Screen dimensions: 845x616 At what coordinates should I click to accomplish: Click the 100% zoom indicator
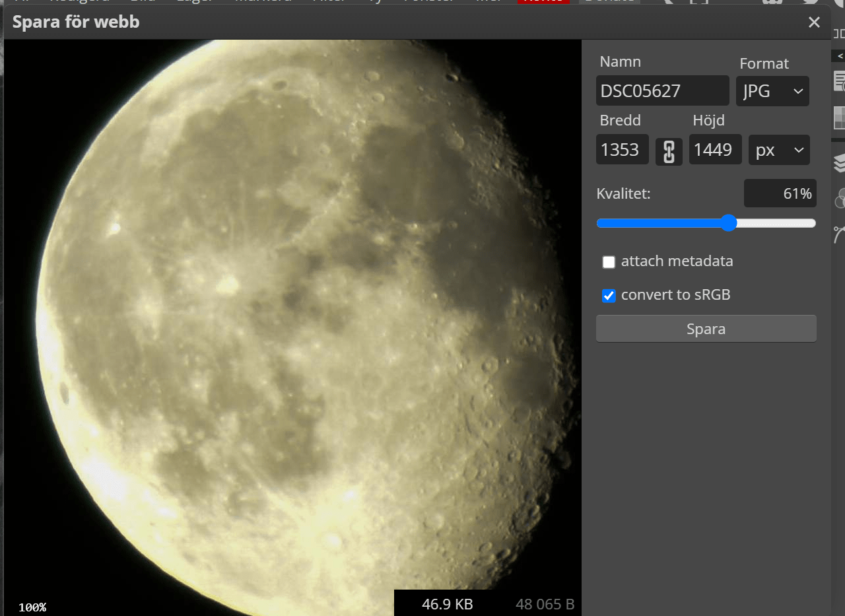(x=32, y=607)
